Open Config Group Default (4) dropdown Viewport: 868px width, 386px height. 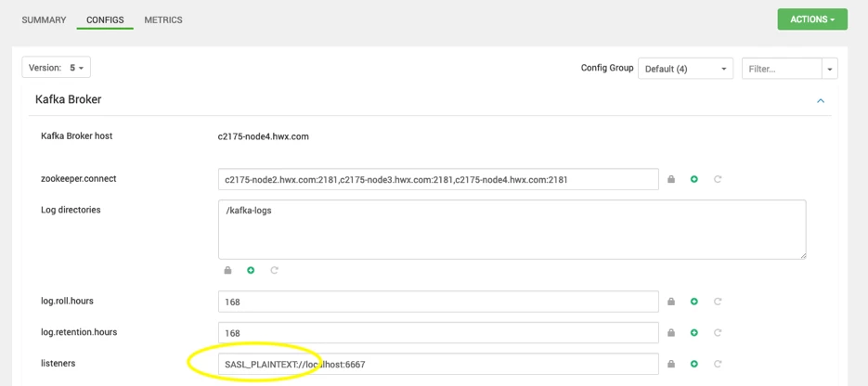tap(685, 69)
